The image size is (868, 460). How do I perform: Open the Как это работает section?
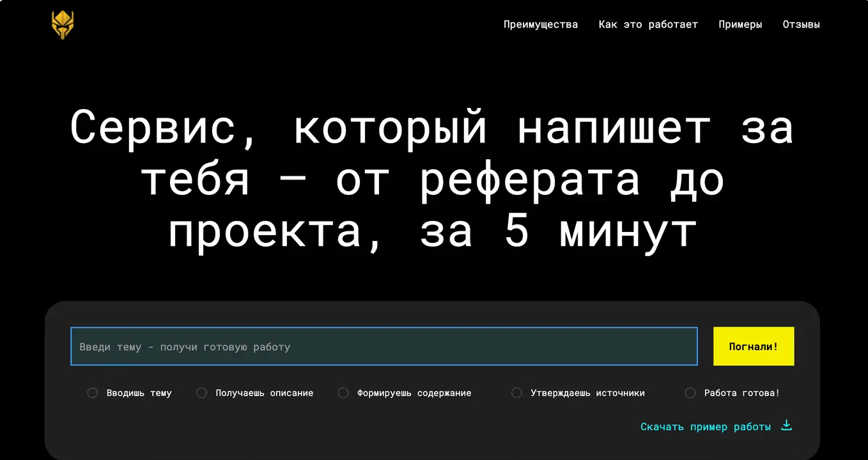[x=648, y=24]
